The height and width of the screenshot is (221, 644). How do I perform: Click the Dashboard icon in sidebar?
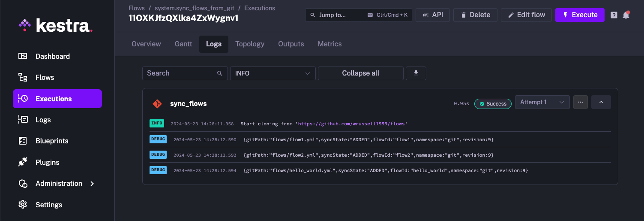click(23, 56)
